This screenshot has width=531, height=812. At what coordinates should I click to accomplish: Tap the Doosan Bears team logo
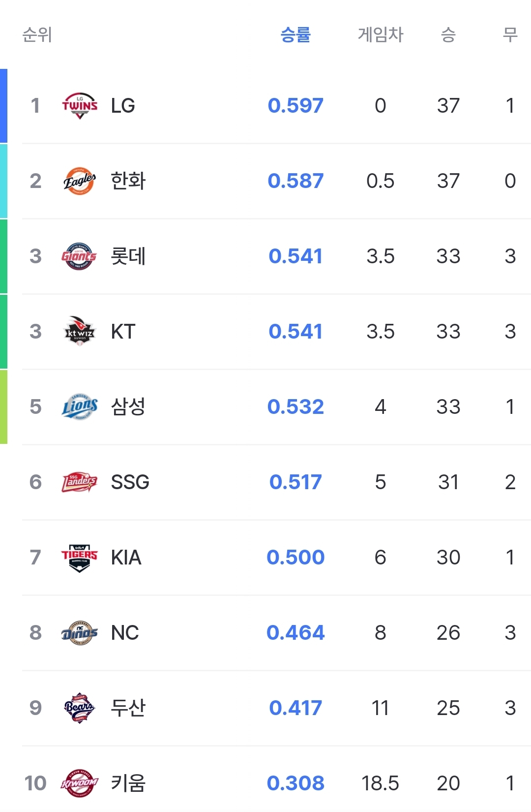point(80,708)
